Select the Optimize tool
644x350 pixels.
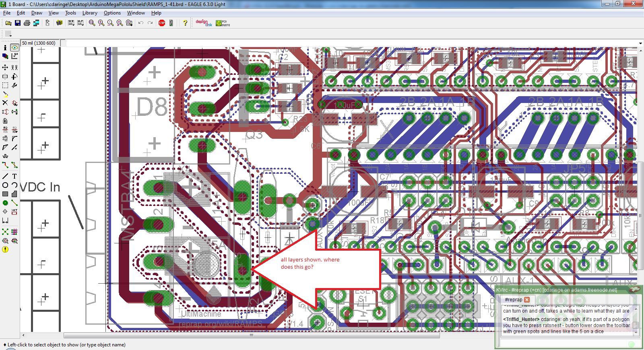click(x=14, y=147)
